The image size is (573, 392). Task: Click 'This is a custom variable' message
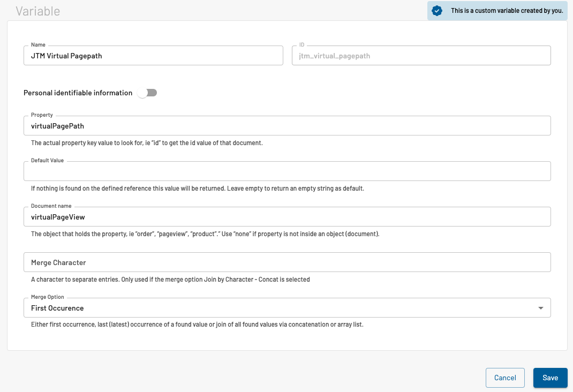pyautogui.click(x=507, y=11)
